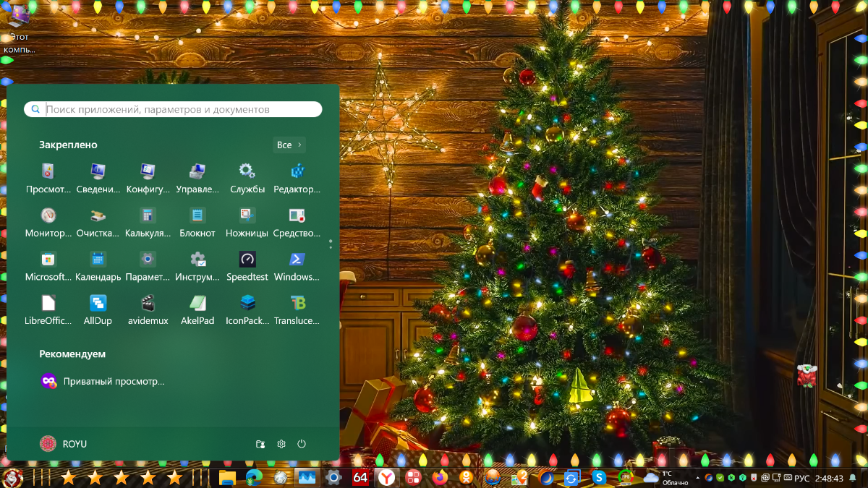868x488 pixels.
Task: Launch Калькулятор from pinned apps
Action: [148, 222]
